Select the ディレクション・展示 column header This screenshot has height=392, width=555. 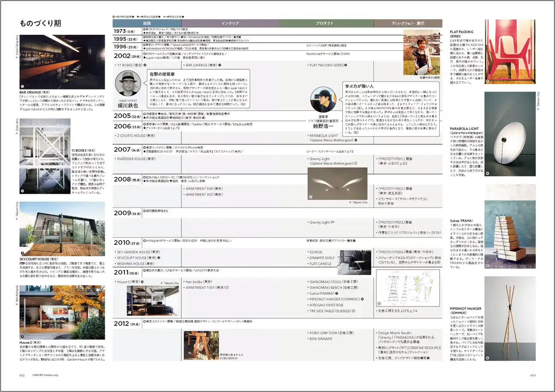[408, 23]
